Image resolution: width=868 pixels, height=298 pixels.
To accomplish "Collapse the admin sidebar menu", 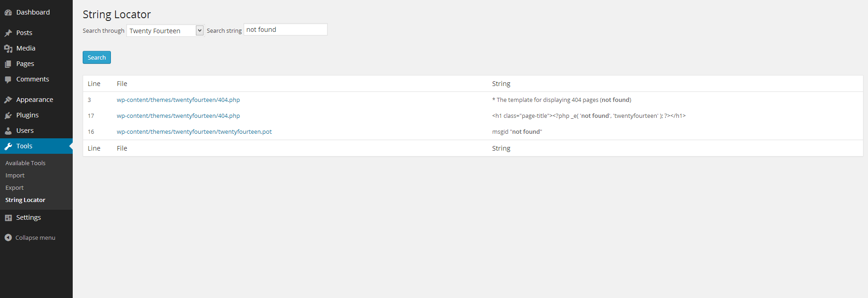I will (30, 237).
